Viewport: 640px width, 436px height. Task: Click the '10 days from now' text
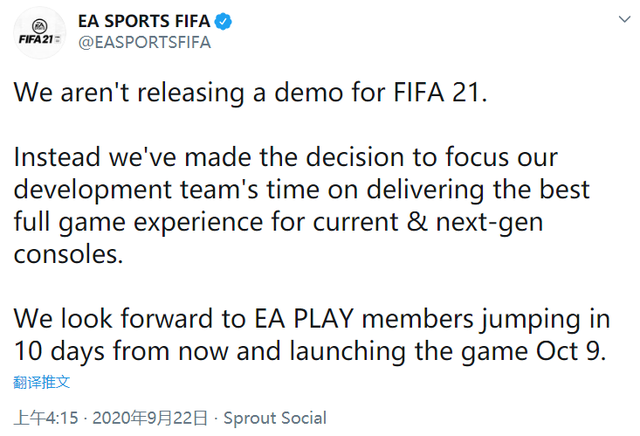pyautogui.click(x=121, y=351)
